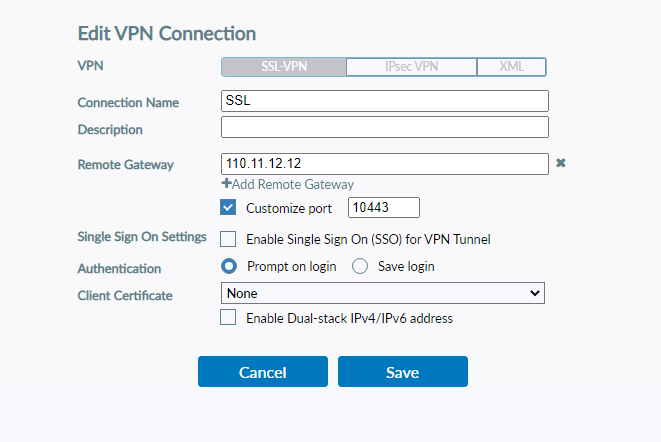This screenshot has height=442, width=661.
Task: Switch to the SSL-VPN tab
Action: (283, 67)
